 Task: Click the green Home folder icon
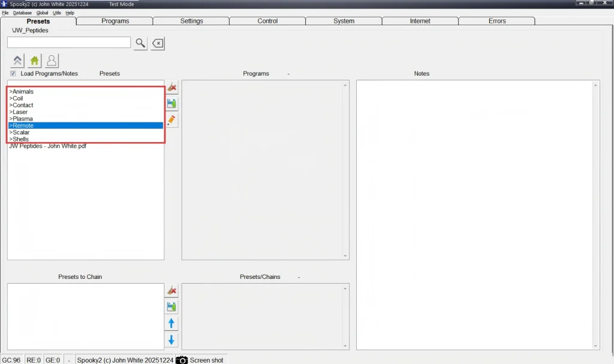35,61
